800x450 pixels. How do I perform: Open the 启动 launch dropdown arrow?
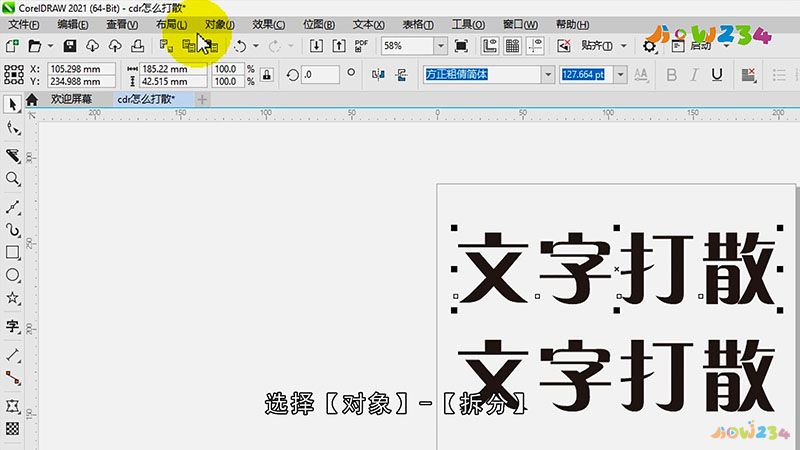point(727,46)
